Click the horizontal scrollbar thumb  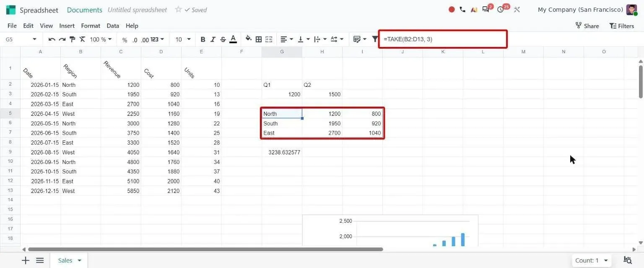pyautogui.click(x=205, y=249)
